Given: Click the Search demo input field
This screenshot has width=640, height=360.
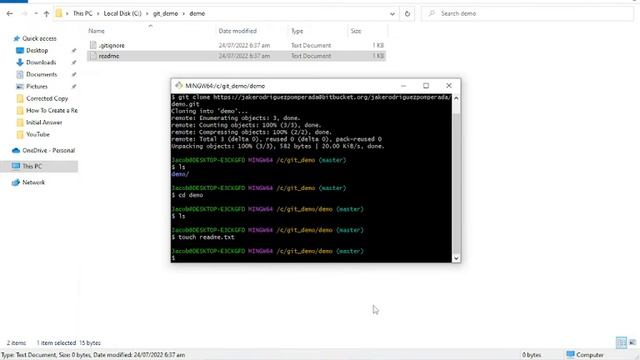Looking at the screenshot, I should pyautogui.click(x=527, y=13).
